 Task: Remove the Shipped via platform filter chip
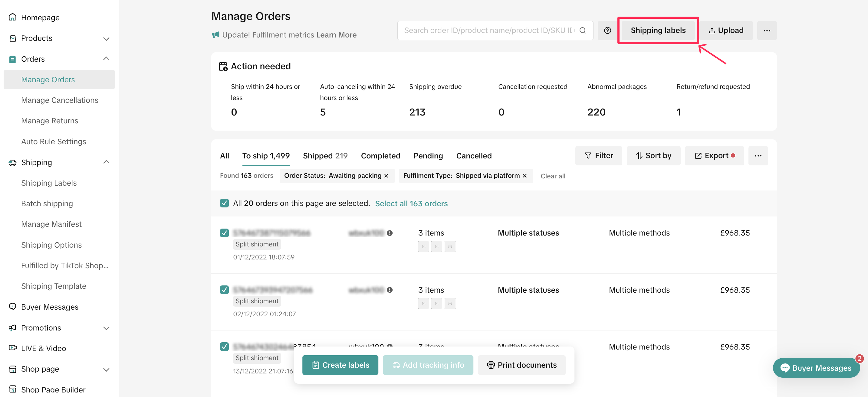524,176
